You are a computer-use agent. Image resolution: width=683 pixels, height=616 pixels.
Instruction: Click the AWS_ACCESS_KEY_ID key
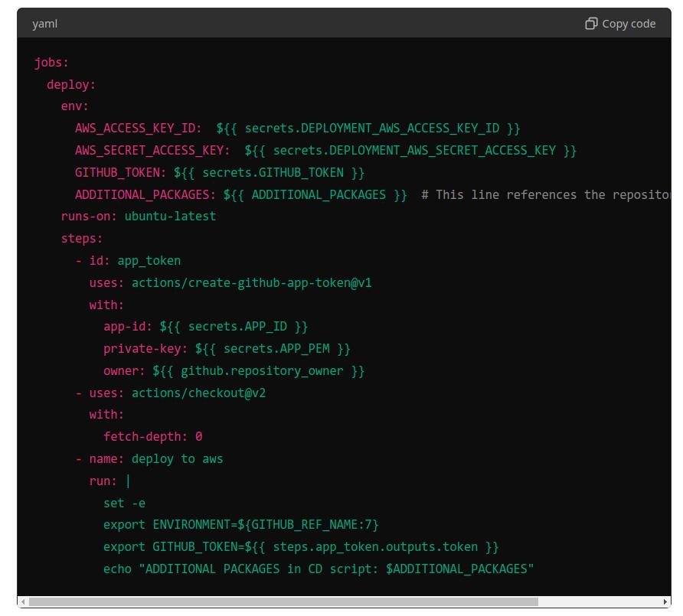pos(138,129)
